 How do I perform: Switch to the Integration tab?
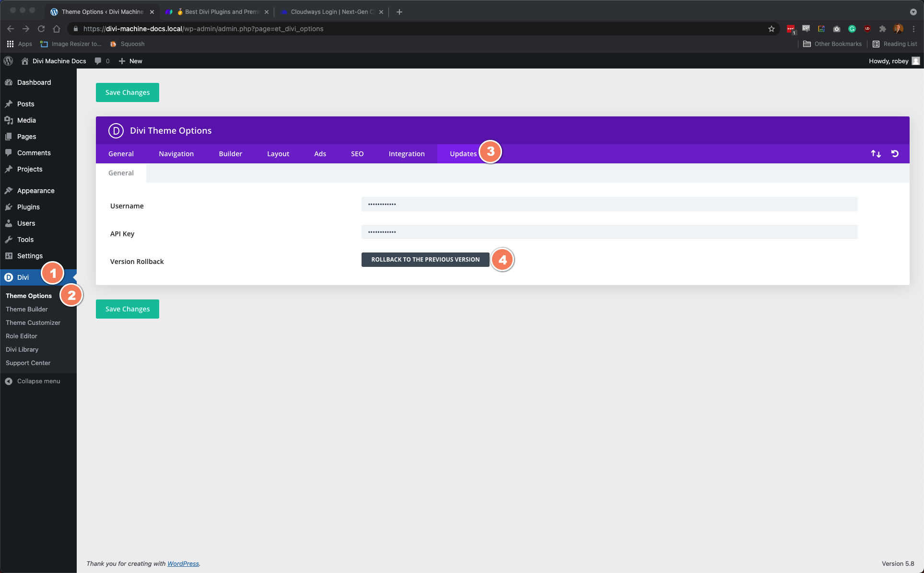tap(407, 154)
